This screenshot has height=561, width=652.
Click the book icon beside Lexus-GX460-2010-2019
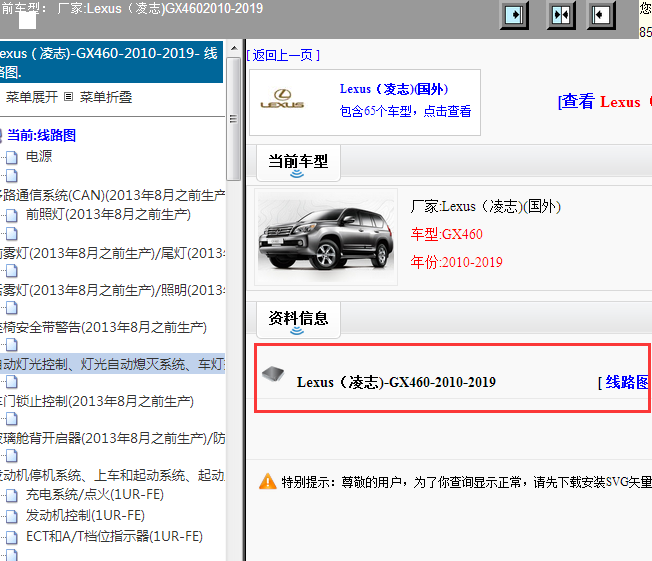(x=273, y=373)
